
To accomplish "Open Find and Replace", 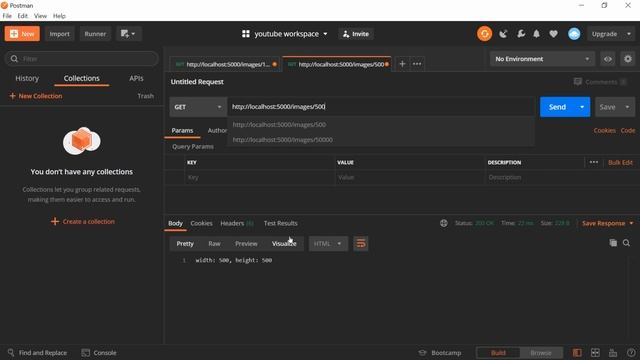I will (x=37, y=353).
